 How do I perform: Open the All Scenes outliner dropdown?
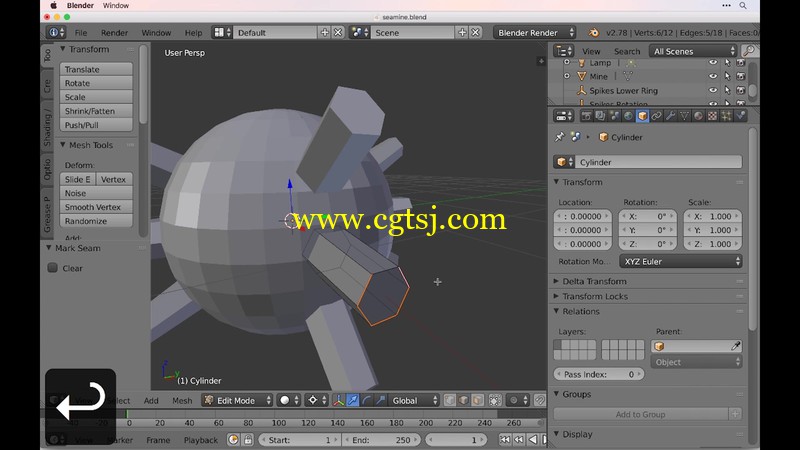[x=693, y=51]
